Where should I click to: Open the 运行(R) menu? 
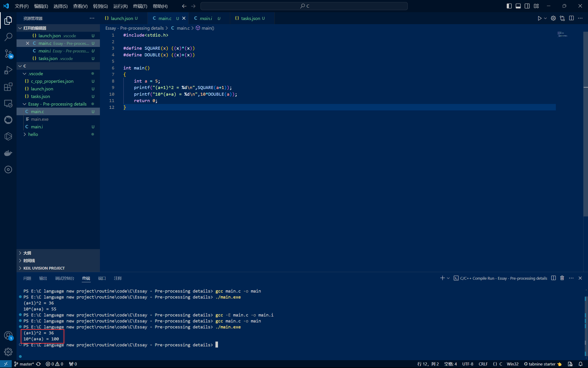point(120,6)
